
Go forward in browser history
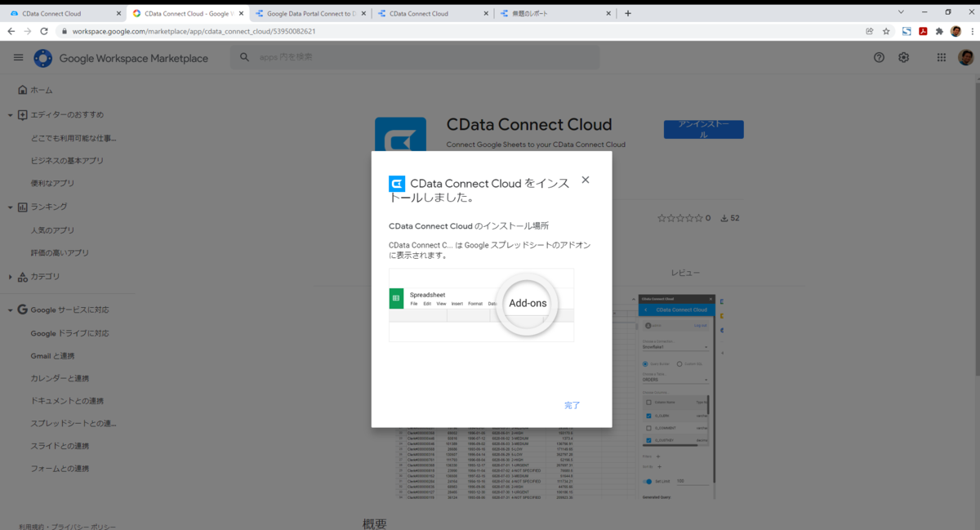click(x=29, y=31)
